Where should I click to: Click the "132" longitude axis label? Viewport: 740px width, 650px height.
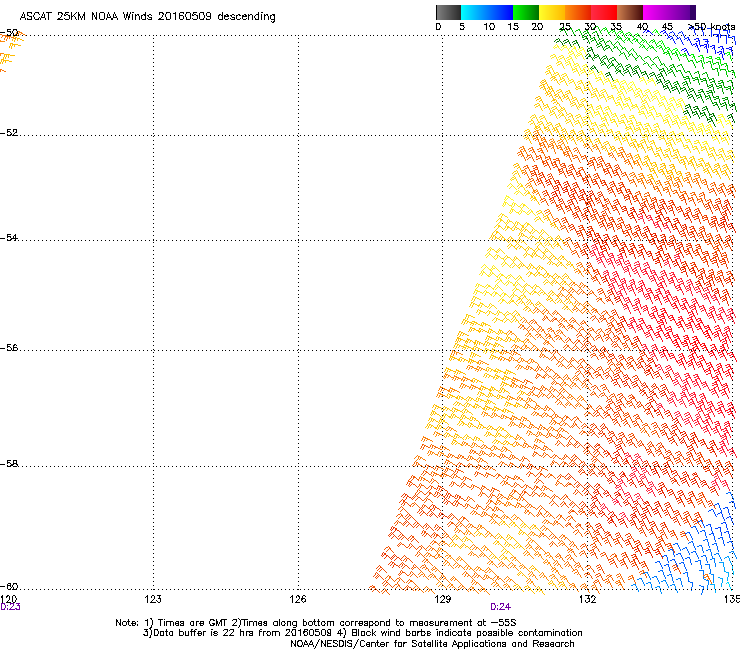(x=588, y=599)
